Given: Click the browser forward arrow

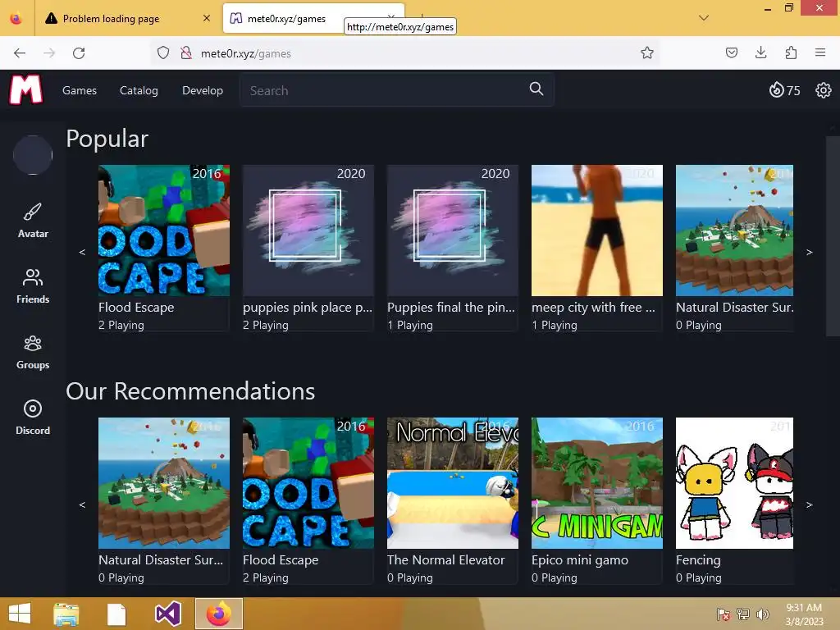Looking at the screenshot, I should (49, 53).
